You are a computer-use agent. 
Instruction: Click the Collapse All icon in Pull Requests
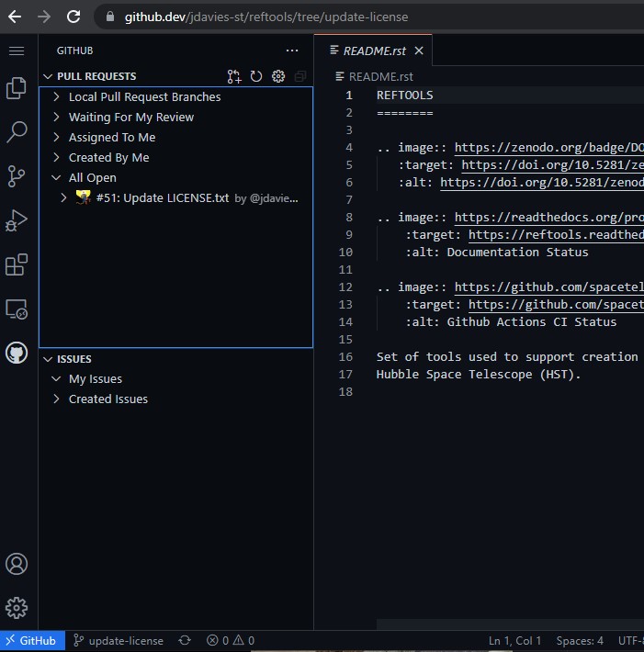pos(300,76)
